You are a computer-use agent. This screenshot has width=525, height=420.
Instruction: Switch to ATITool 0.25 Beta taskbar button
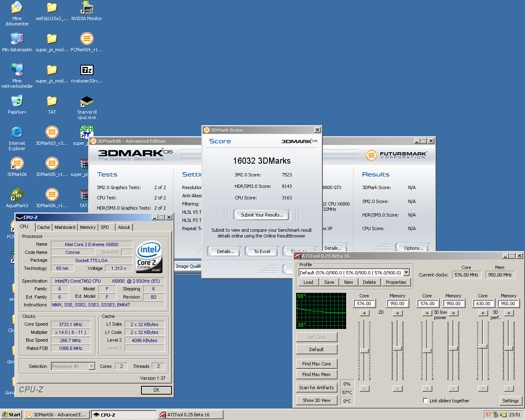[191, 415]
